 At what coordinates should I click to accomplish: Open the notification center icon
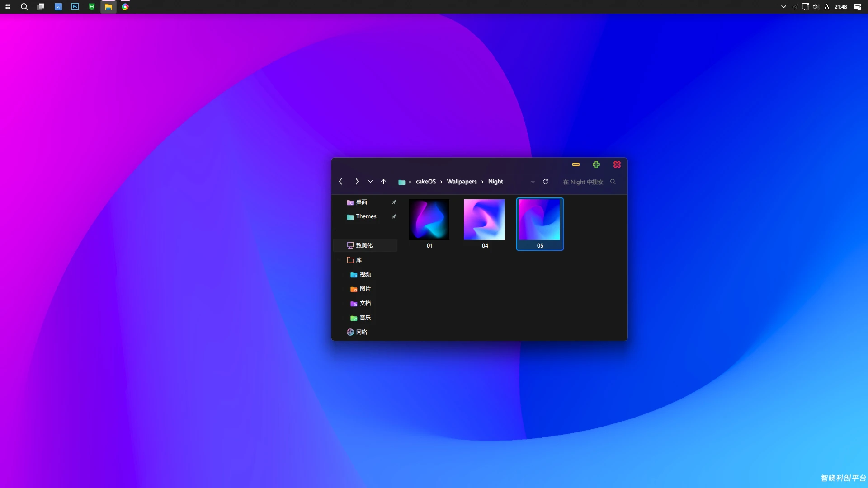[x=858, y=7]
